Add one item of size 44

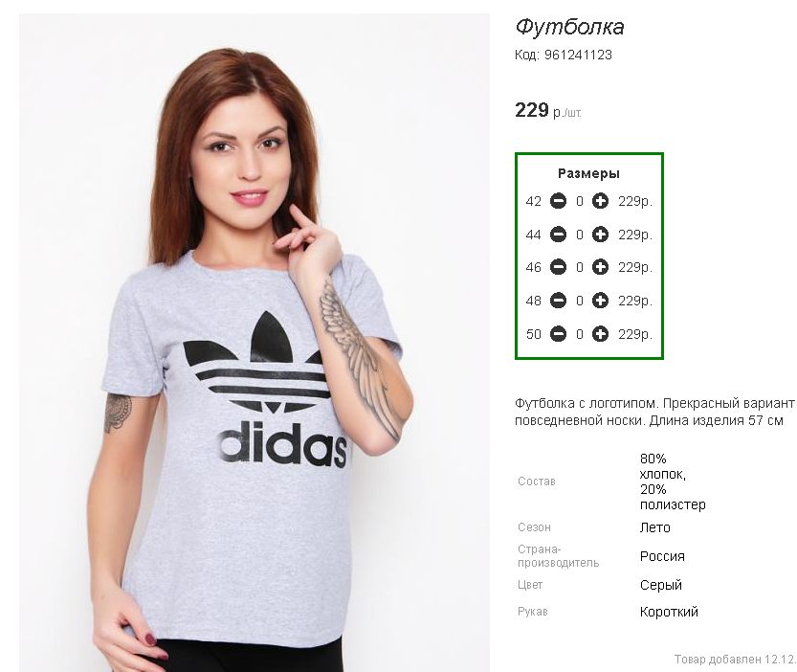point(600,235)
